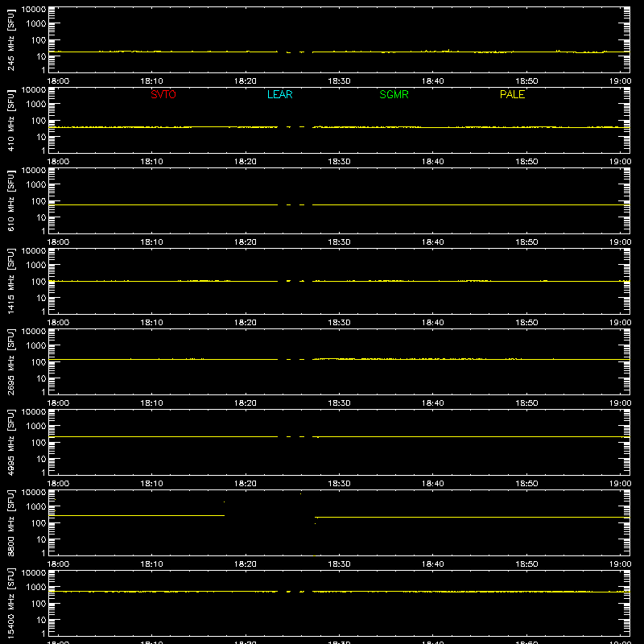This screenshot has height=644, width=644.
Task: Select the 245 MHz [SFU] axis title
Action: point(10,39)
